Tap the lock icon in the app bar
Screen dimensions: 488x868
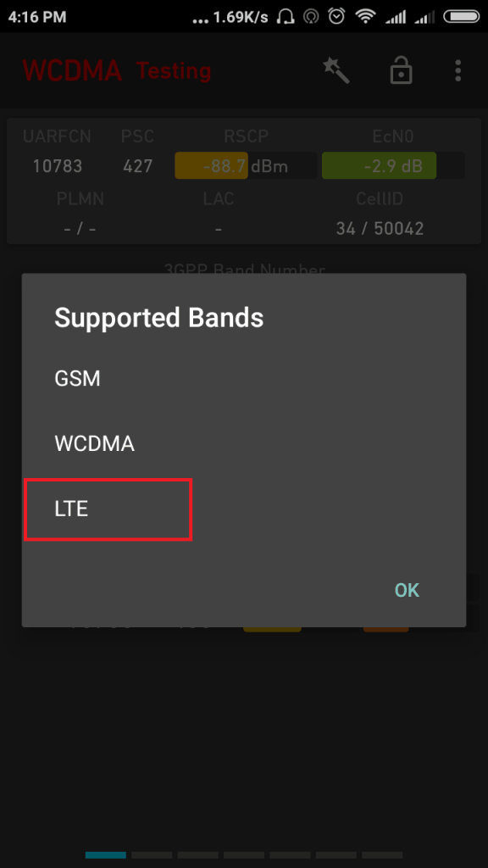point(401,70)
